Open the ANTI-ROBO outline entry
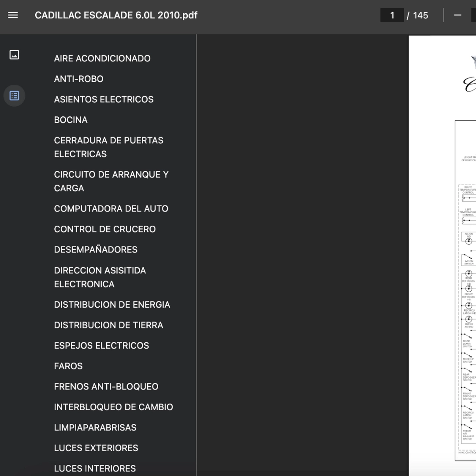Image resolution: width=476 pixels, height=476 pixels. pos(78,79)
